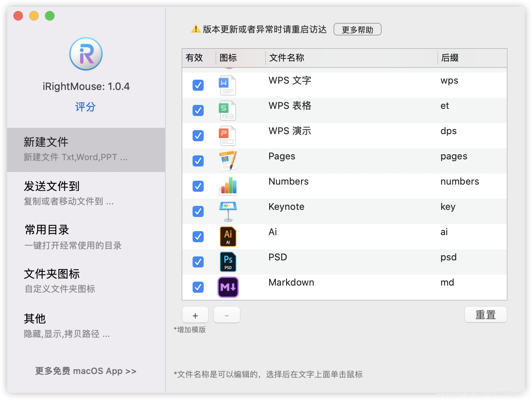The image size is (532, 400).
Task: Select the Ai file name cell
Action: [x=273, y=232]
